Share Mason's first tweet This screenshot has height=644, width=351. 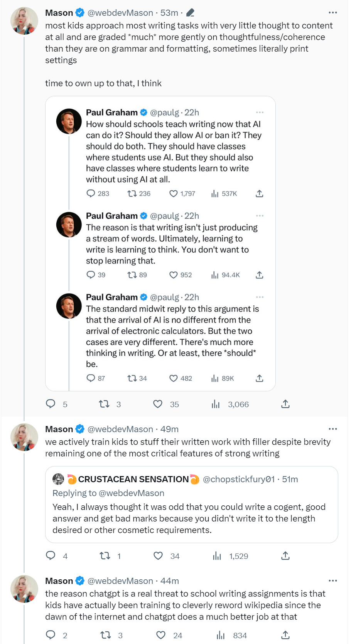[285, 404]
